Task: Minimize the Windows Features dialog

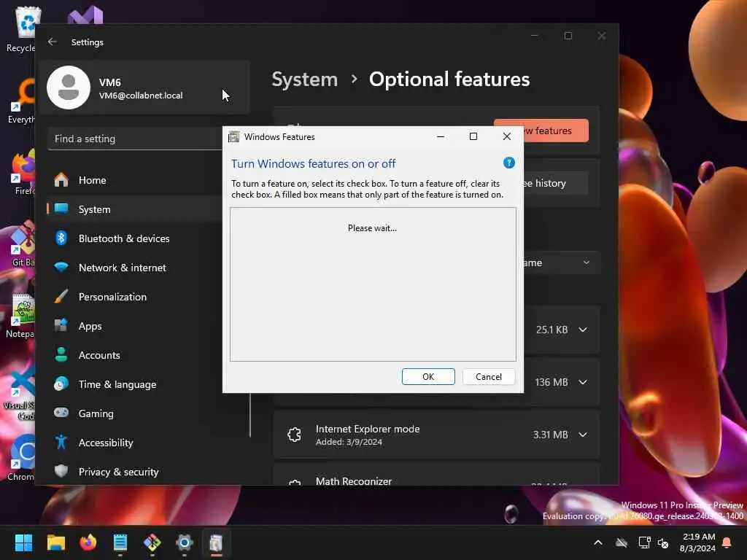Action: point(440,136)
